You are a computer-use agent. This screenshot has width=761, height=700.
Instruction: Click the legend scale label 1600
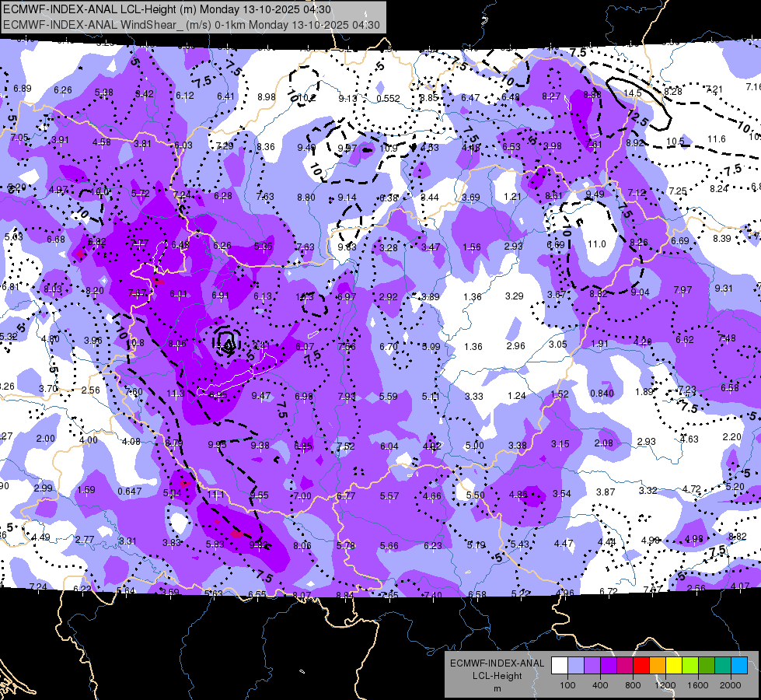tap(698, 685)
